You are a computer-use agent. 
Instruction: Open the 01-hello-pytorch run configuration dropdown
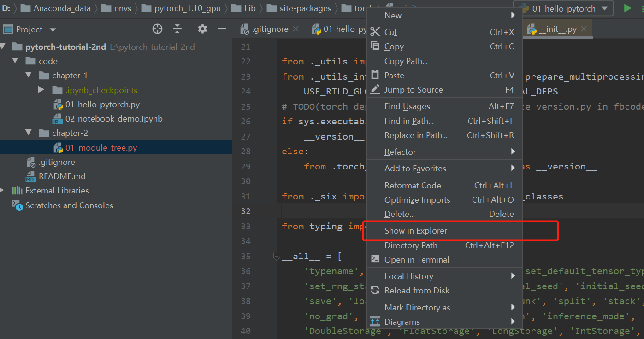563,8
